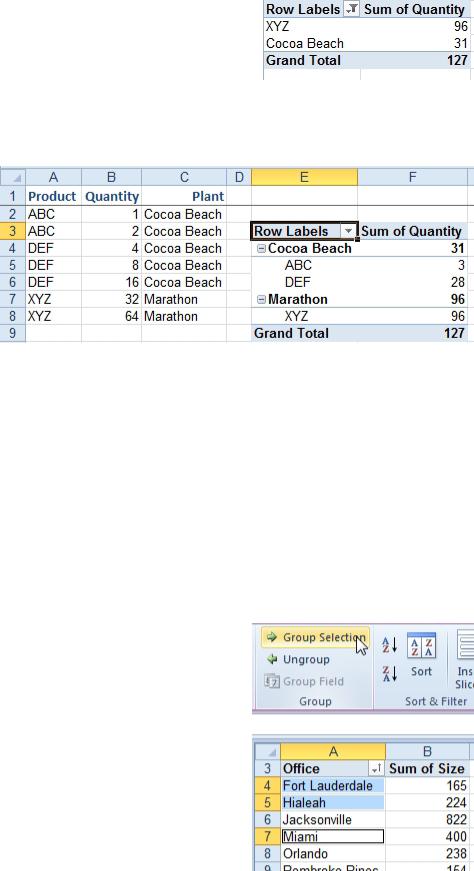
Task: Click the quantity cell containing 16
Action: (111, 282)
